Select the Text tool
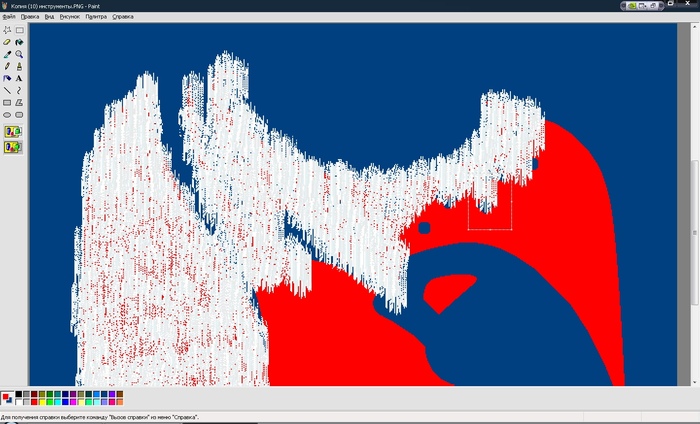This screenshot has width=700, height=424. 19,78
